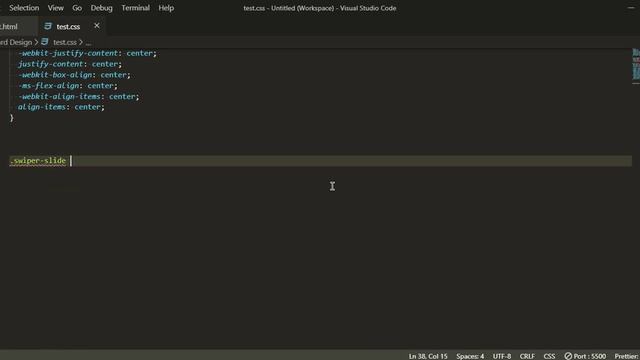This screenshot has width=640, height=360.
Task: Click the Live Server stop icon in status bar
Action: (x=568, y=356)
